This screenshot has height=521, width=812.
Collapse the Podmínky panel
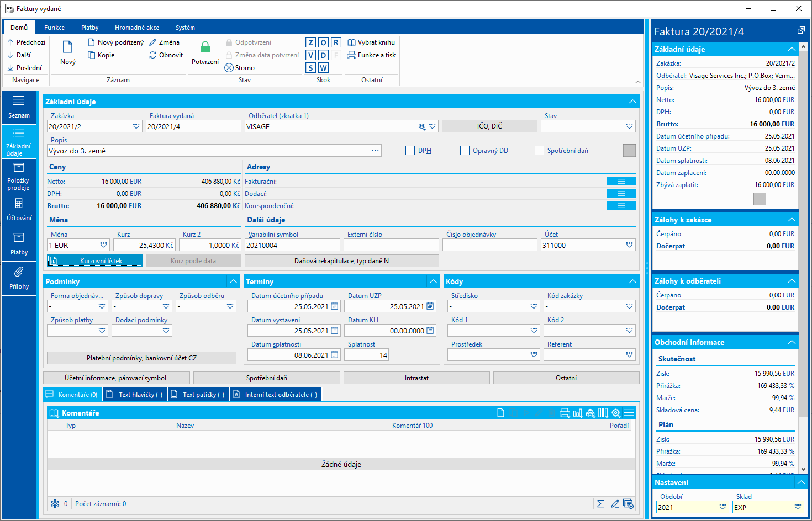pos(234,281)
